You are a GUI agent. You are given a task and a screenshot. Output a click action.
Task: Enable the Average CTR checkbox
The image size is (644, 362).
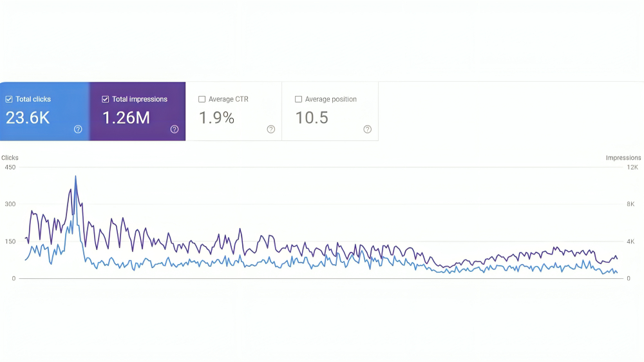point(202,99)
